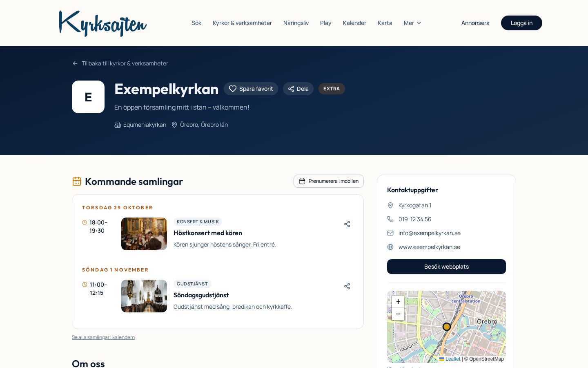This screenshot has height=368, width=588.
Task: Click the Kyrksajten logo
Action: 103,23
